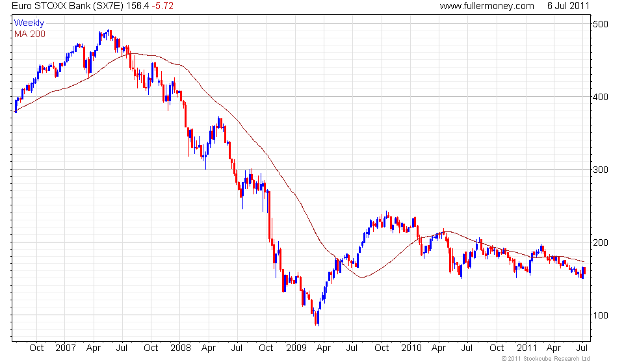Click the Apr label right after 2009

point(324,348)
